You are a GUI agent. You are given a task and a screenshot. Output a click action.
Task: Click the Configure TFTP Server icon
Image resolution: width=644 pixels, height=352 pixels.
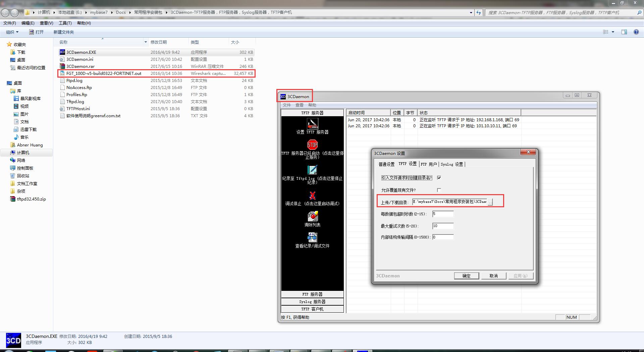312,123
